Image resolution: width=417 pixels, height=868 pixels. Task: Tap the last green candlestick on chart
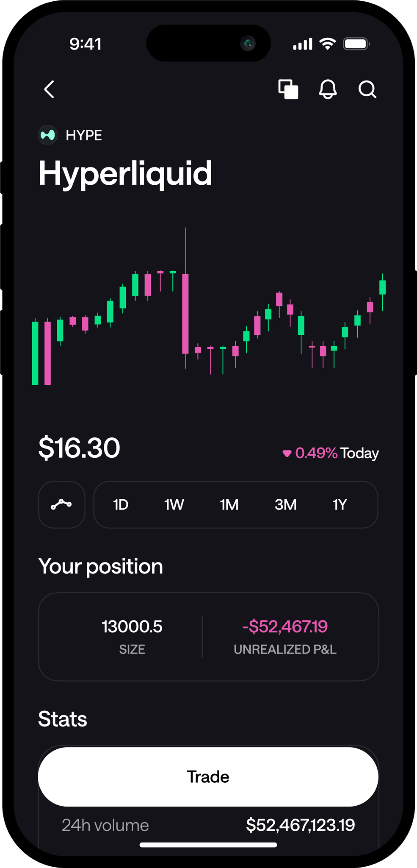point(382,287)
